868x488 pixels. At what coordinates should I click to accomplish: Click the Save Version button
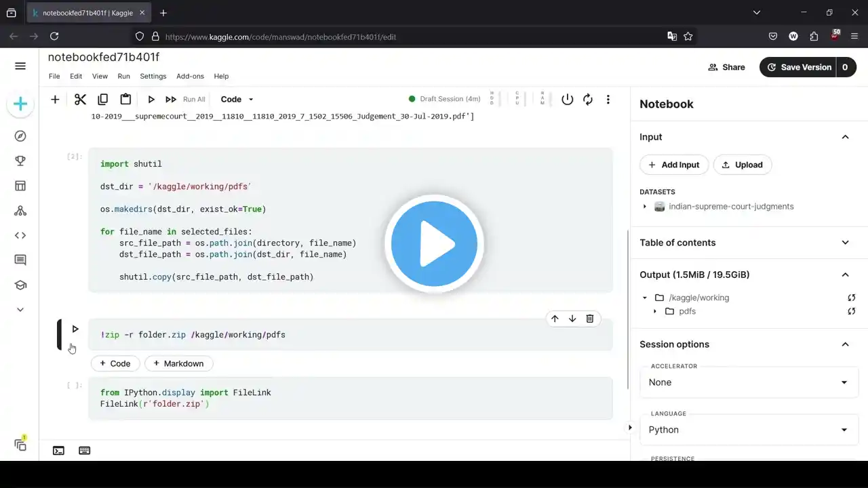[x=798, y=67]
